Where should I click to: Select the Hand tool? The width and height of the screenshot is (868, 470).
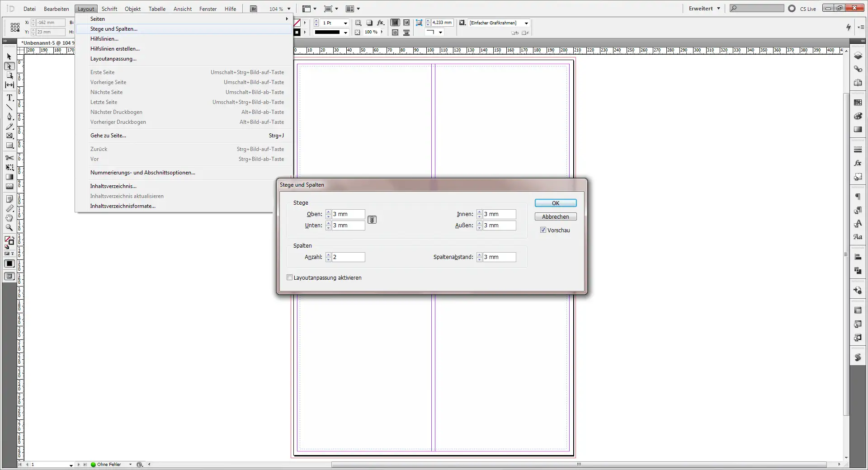[x=9, y=218]
